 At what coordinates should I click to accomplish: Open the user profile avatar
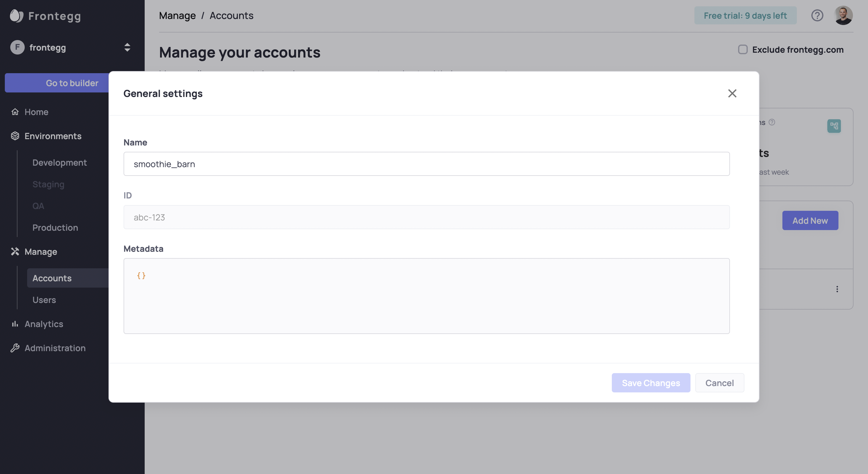tap(843, 15)
